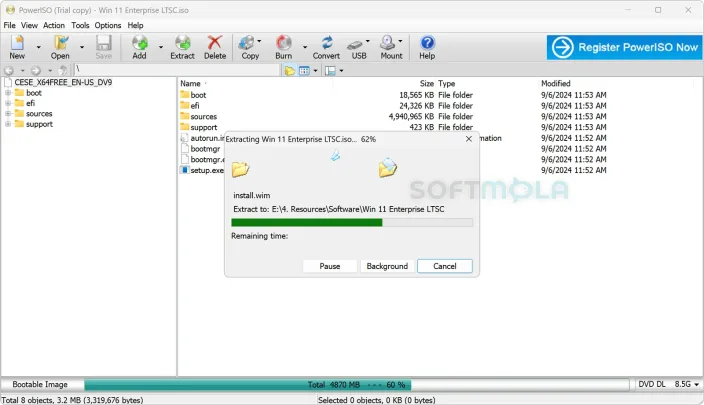
Task: Click the Register PowerISO Now banner
Action: pos(624,47)
